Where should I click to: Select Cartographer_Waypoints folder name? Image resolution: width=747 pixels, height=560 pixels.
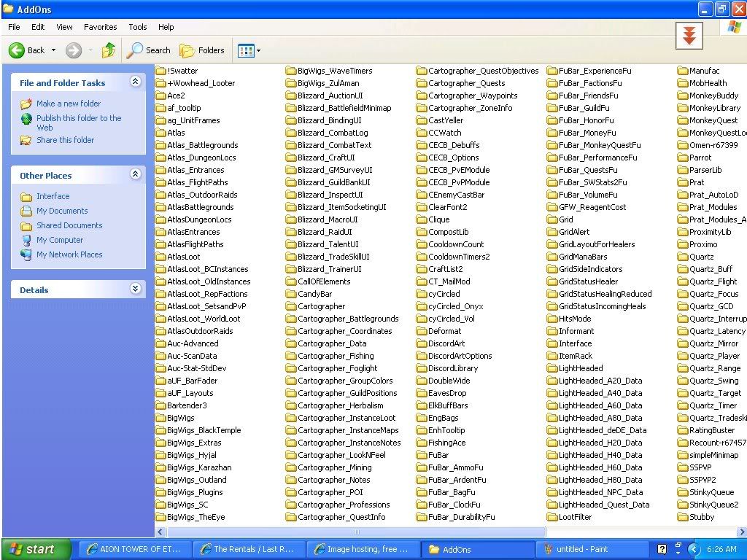click(x=473, y=96)
